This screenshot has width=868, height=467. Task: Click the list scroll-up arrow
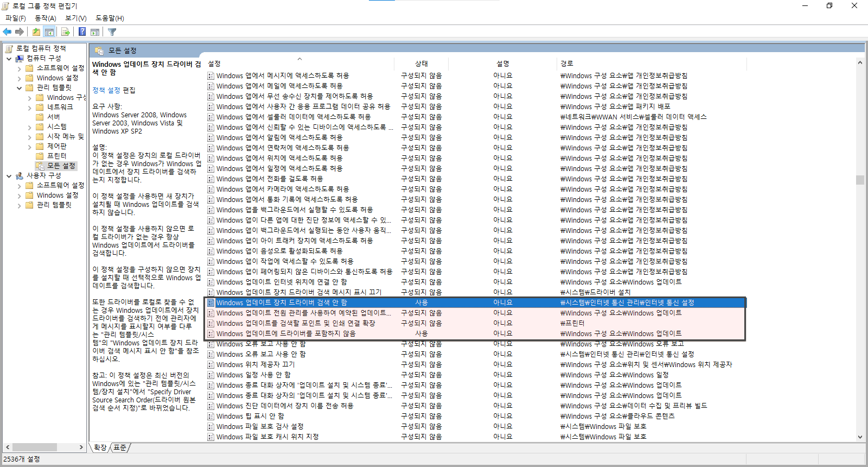click(x=860, y=63)
